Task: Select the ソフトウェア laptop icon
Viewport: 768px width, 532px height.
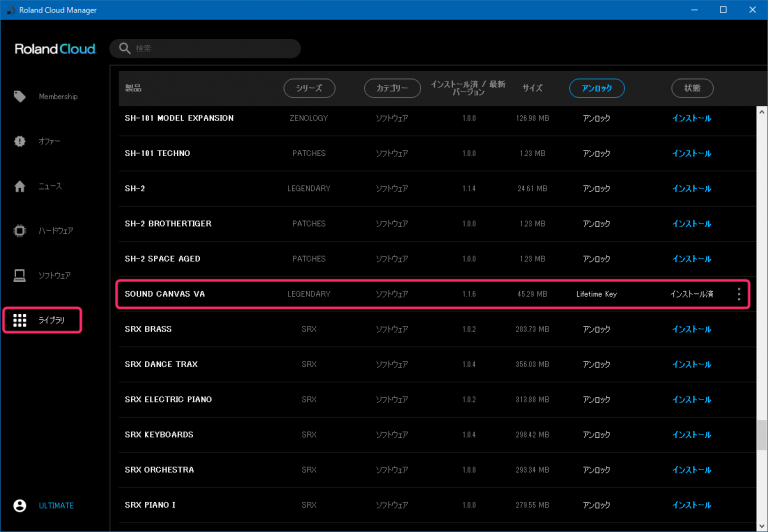Action: click(x=20, y=275)
